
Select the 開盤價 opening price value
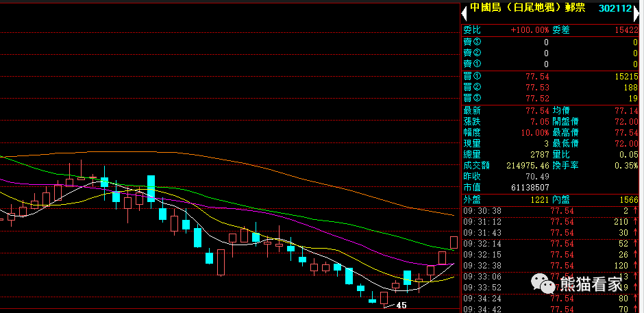(627, 122)
